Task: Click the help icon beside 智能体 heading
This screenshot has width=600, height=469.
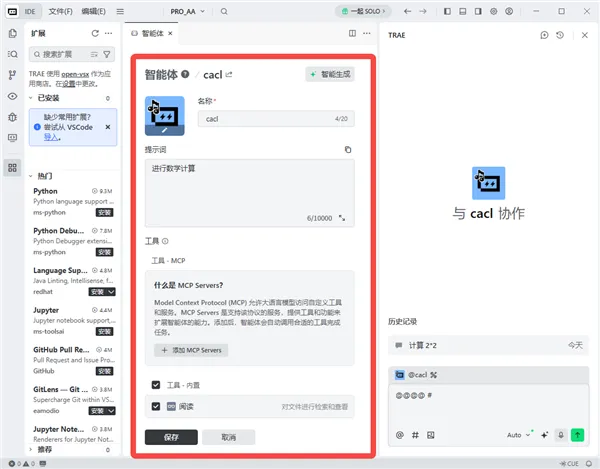Action: pos(185,74)
